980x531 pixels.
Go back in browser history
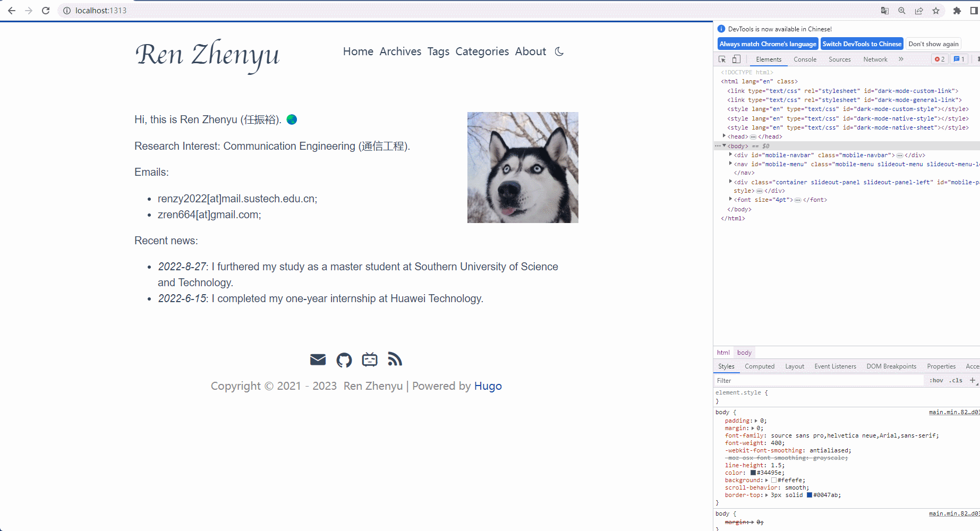click(12, 11)
